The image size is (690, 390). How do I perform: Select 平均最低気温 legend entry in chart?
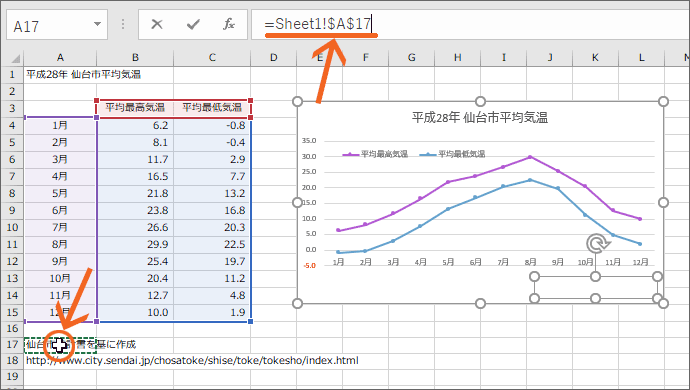tap(452, 154)
